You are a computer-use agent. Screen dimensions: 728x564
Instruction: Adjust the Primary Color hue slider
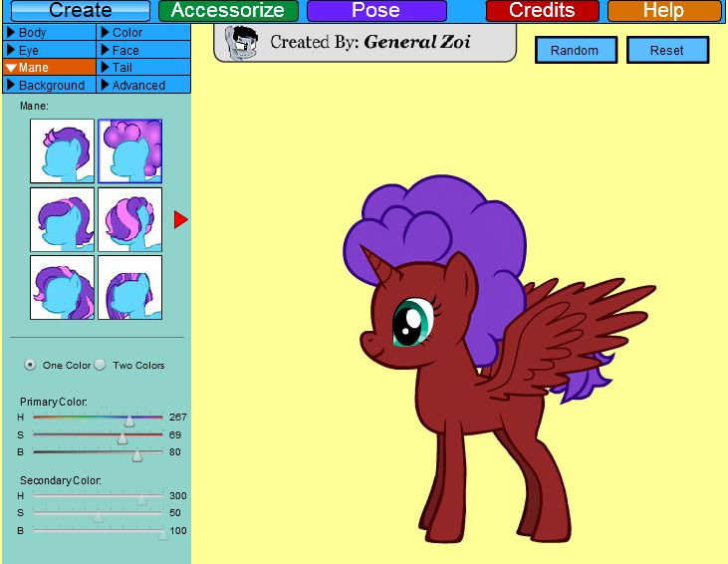(x=129, y=420)
